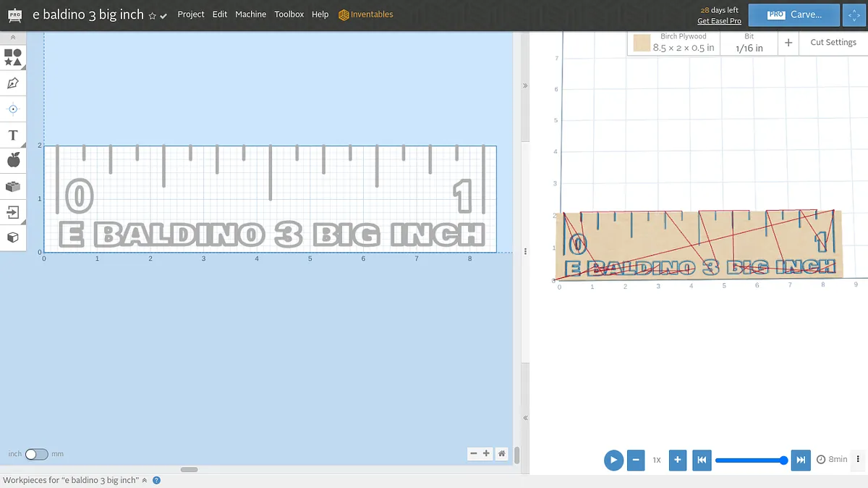Click the Import file icon
Viewport: 868px width, 488px height.
point(13,212)
